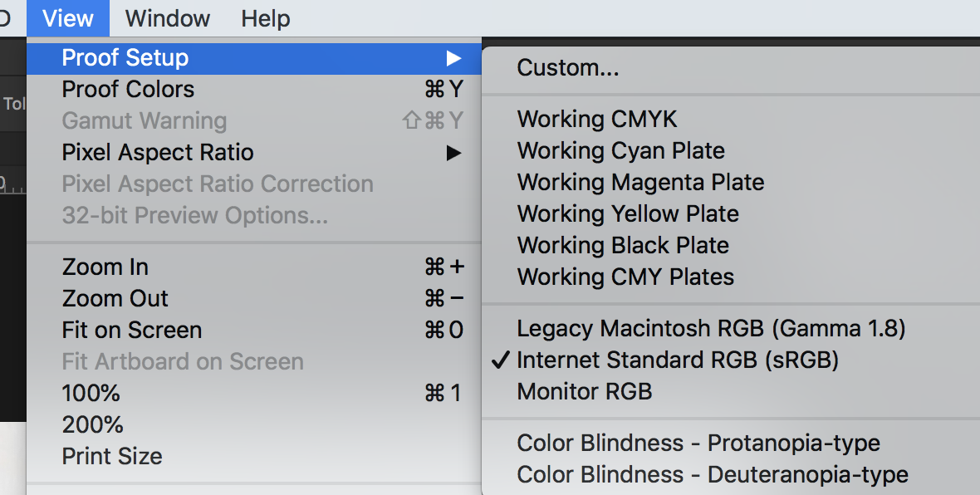Select Working CMYK proof profile

pos(596,120)
